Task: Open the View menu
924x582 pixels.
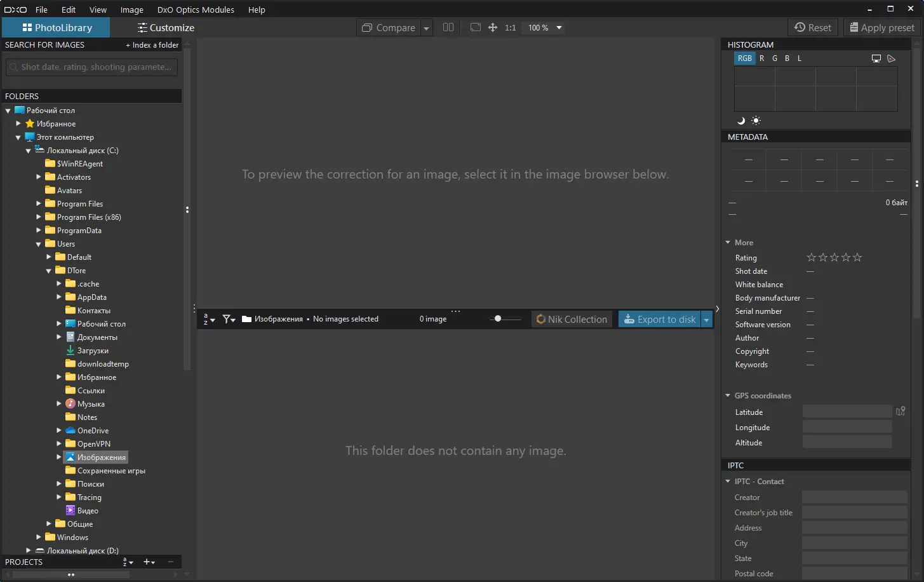Action: point(98,10)
